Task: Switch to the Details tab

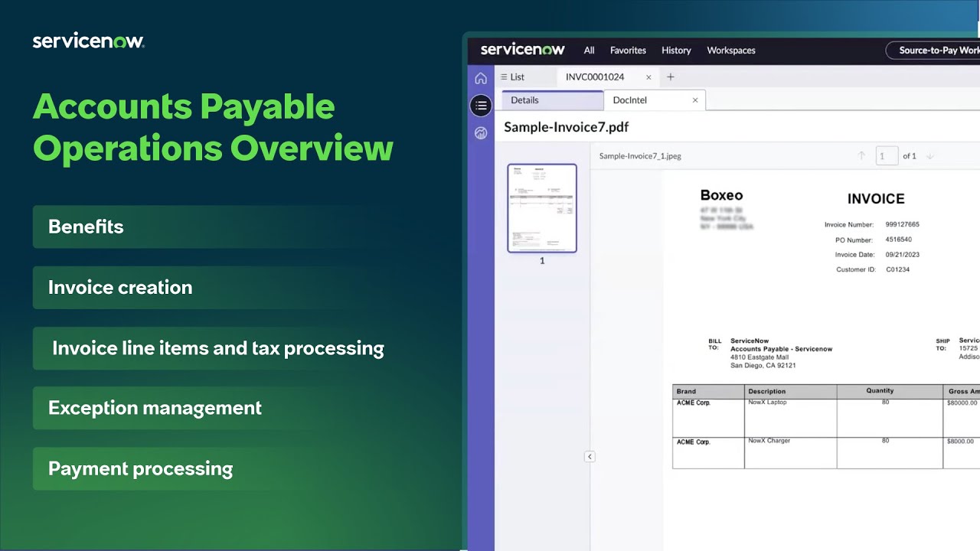Action: [553, 100]
